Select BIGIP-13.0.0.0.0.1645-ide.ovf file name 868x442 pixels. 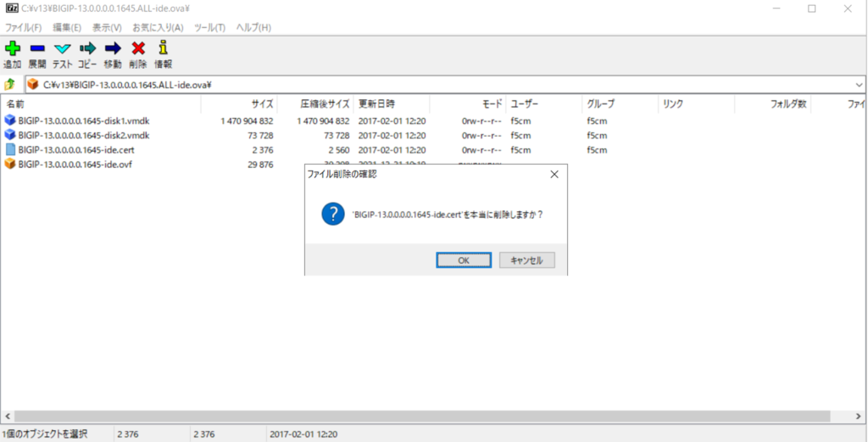(x=75, y=164)
